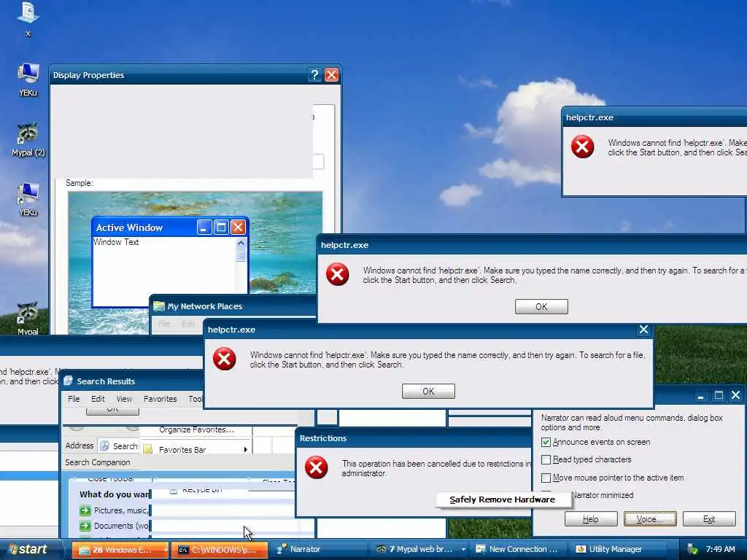Open the View menu in Search Results
747x560 pixels.
point(124,399)
